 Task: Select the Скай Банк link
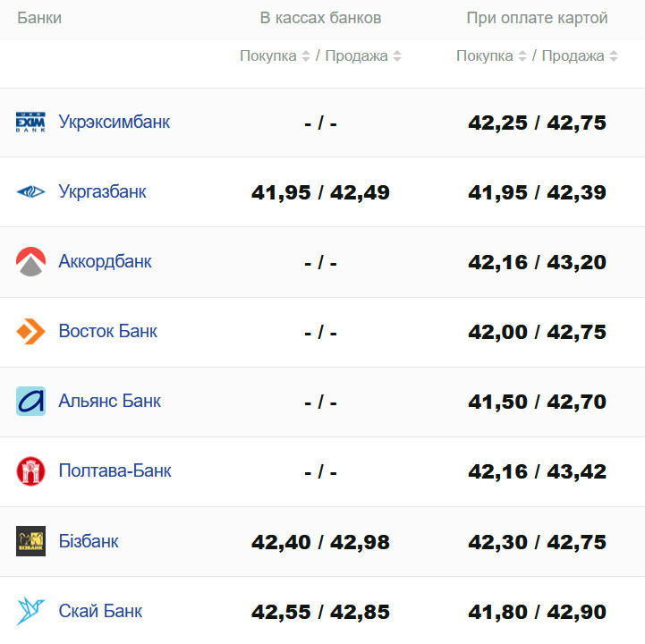[x=100, y=611]
